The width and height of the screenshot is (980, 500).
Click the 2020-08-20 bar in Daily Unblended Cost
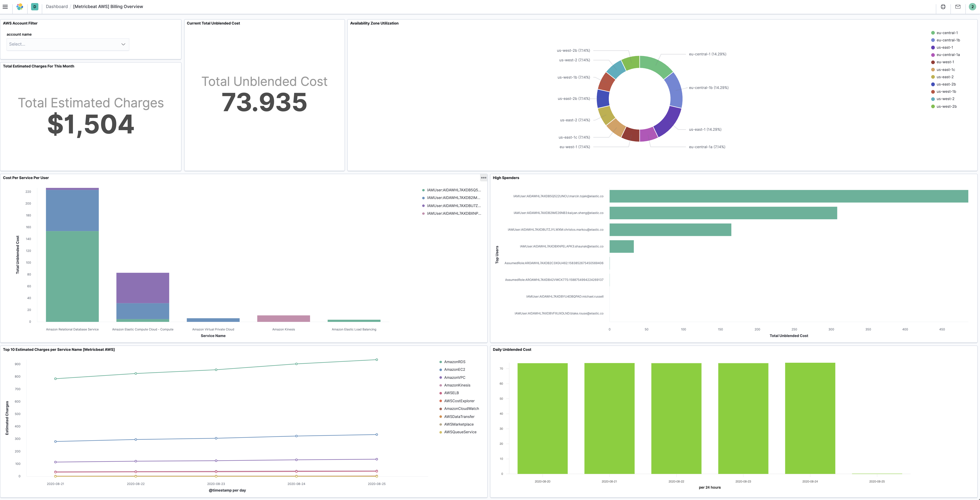coord(543,418)
